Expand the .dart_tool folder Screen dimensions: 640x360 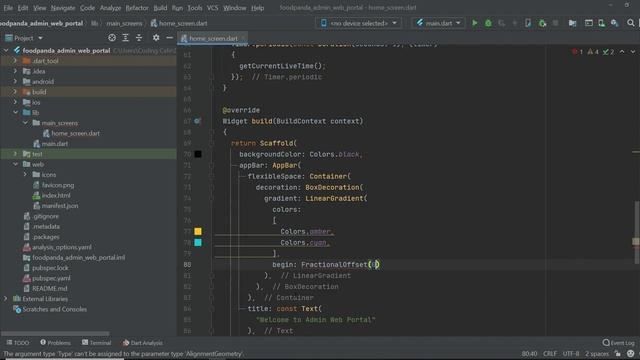(x=15, y=61)
